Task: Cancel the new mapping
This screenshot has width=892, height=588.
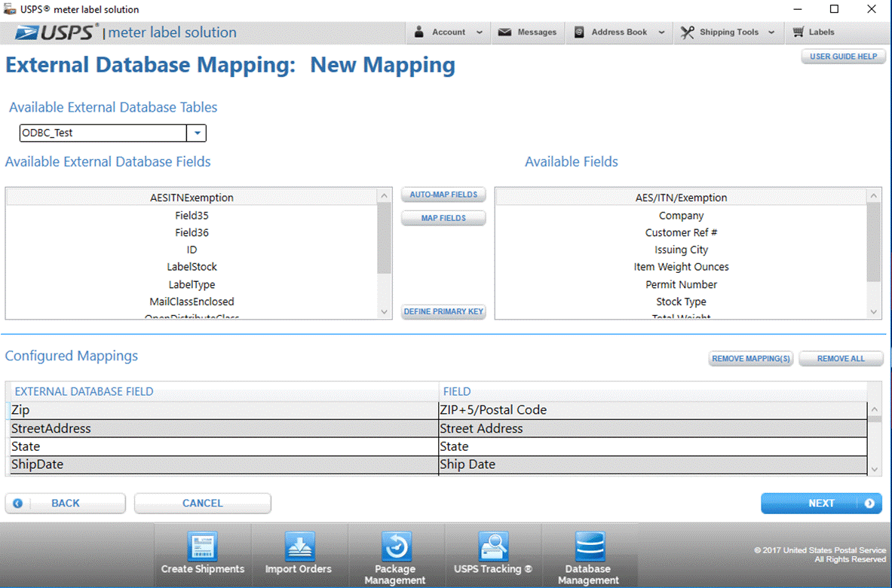Action: [203, 504]
